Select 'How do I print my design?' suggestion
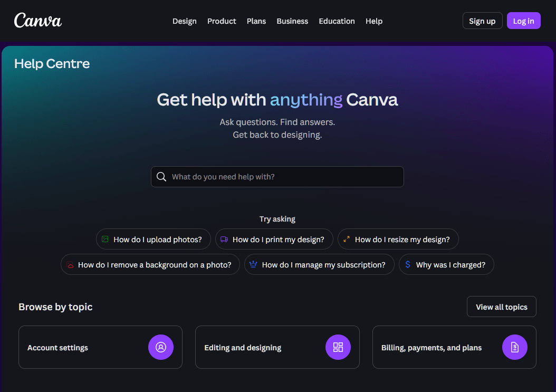The image size is (556, 392). (274, 239)
